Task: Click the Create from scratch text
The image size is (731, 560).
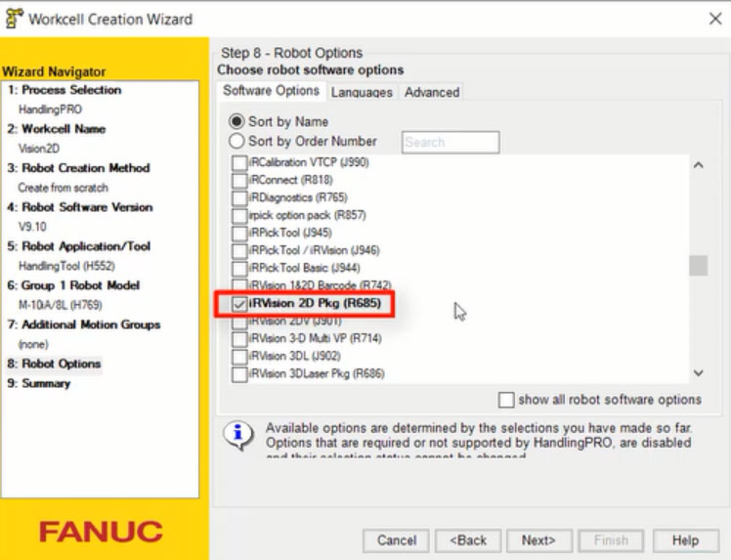Action: click(63, 188)
